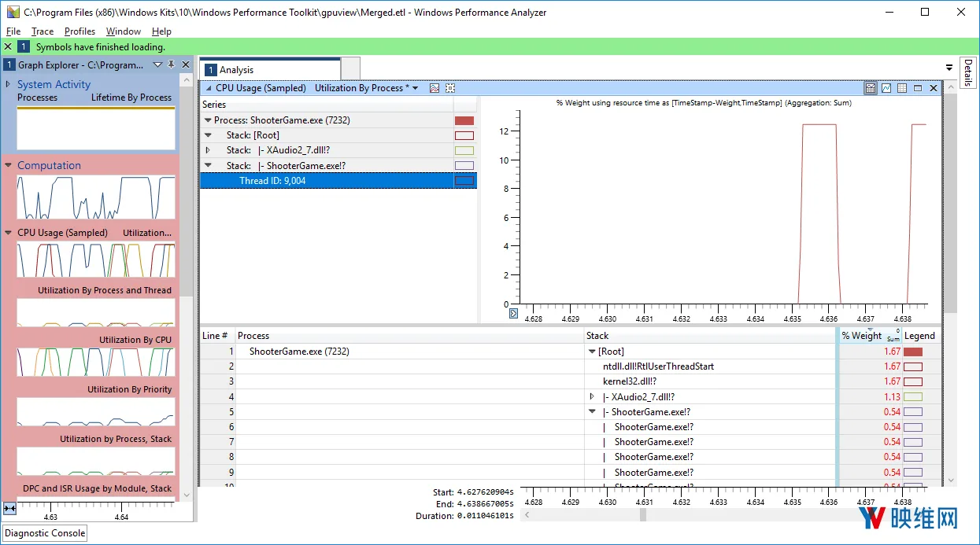Click the red ShooterGame.exe series color swatch
Screen dimensions: 980x545
click(x=464, y=120)
